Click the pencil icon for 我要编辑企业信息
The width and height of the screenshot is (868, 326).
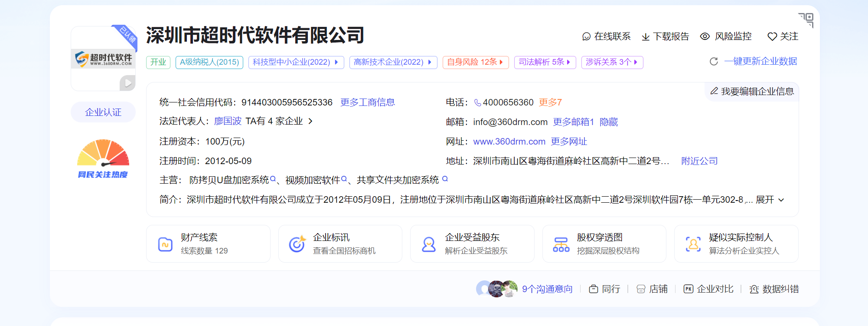tap(714, 91)
